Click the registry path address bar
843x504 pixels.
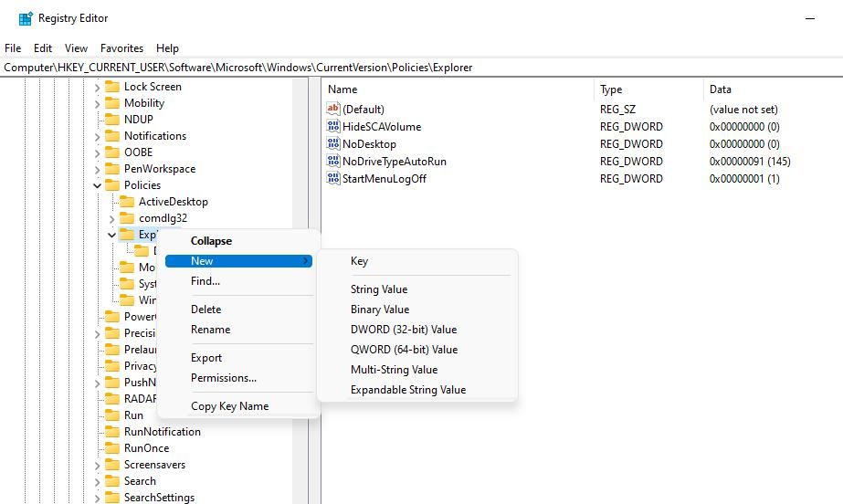422,68
